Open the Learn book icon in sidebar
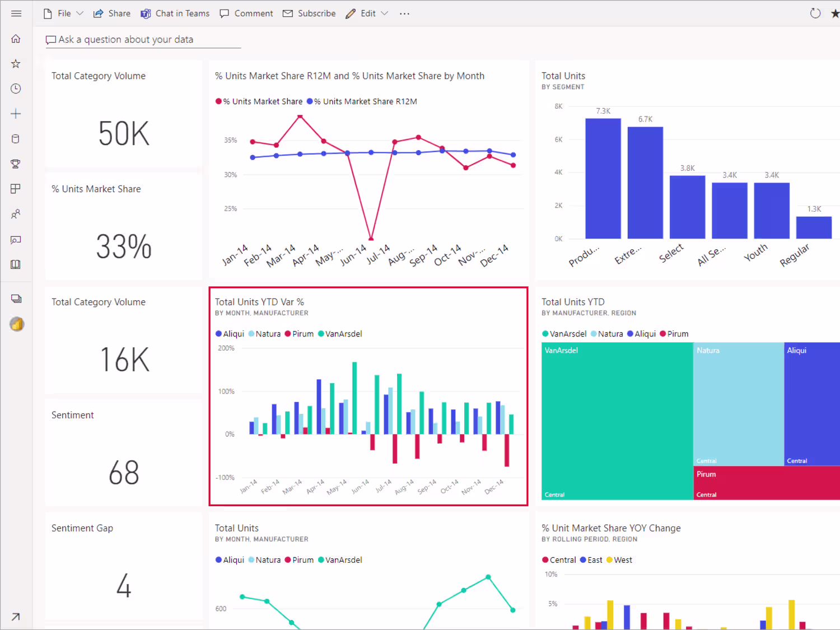This screenshot has width=840, height=630. (16, 264)
